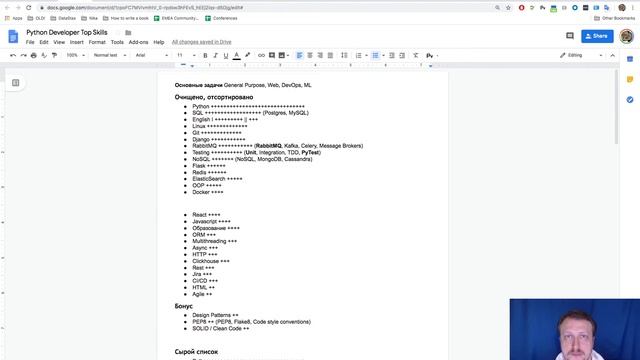
Task: Open the 100% zoom dropdown
Action: point(76,55)
